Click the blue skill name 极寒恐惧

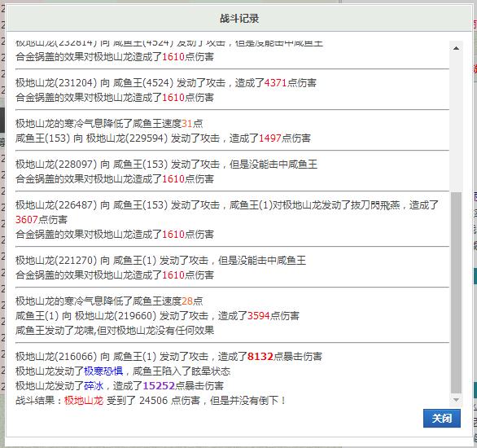tap(103, 371)
